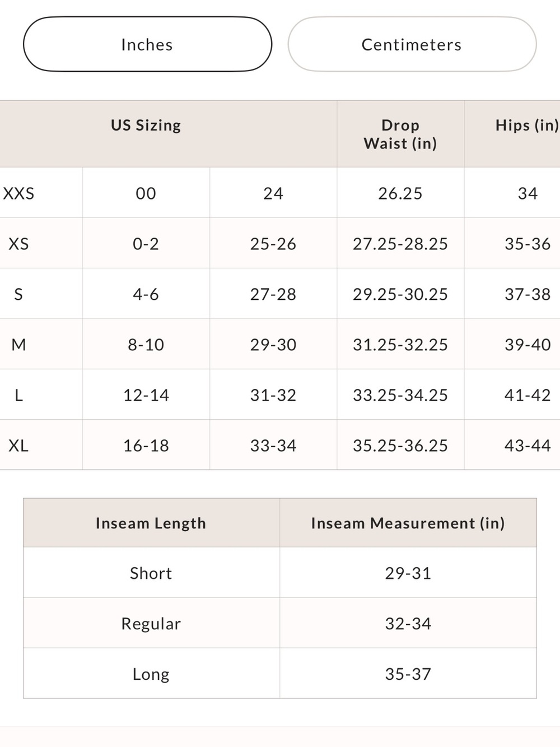
Task: Select the 26.25 drop waist cell
Action: tap(400, 193)
